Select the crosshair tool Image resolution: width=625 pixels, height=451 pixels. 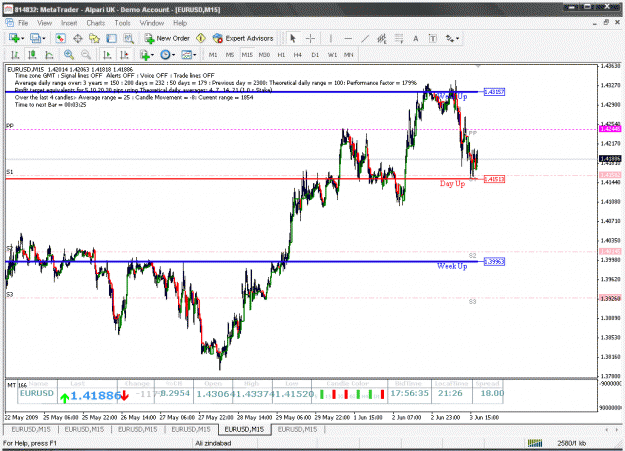(x=310, y=38)
